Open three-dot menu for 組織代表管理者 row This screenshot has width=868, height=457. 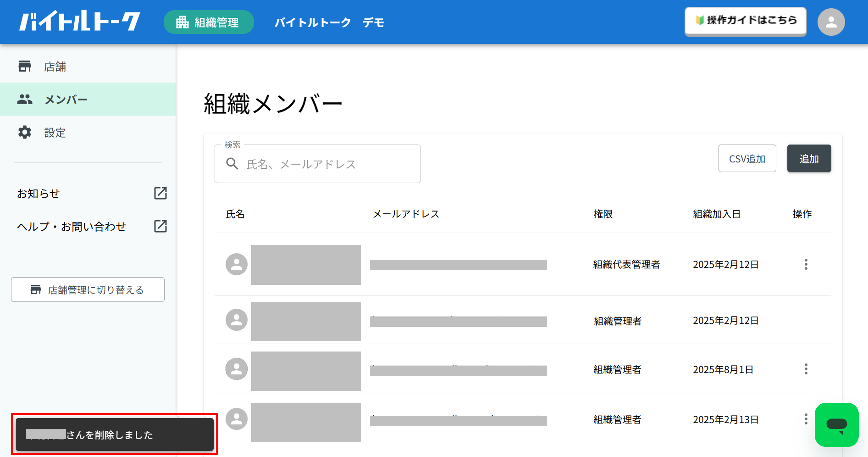point(806,264)
